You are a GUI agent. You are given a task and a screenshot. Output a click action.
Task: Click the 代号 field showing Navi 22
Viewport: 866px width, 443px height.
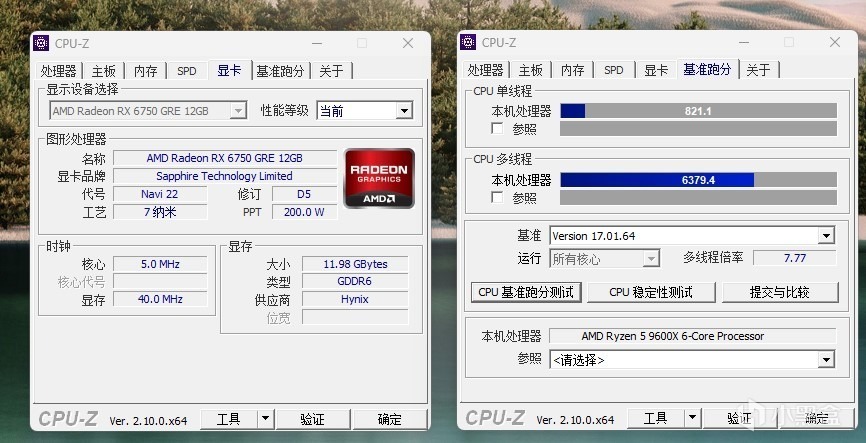pos(160,194)
